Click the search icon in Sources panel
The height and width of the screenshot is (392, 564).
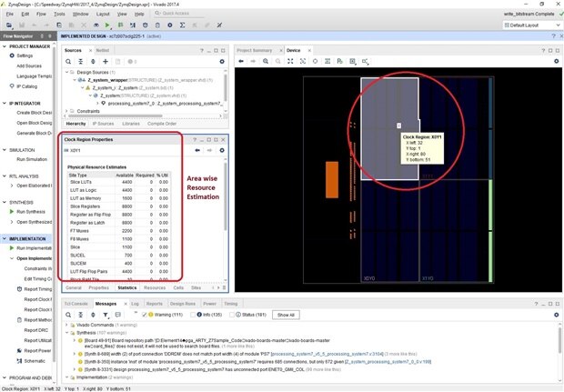68,61
